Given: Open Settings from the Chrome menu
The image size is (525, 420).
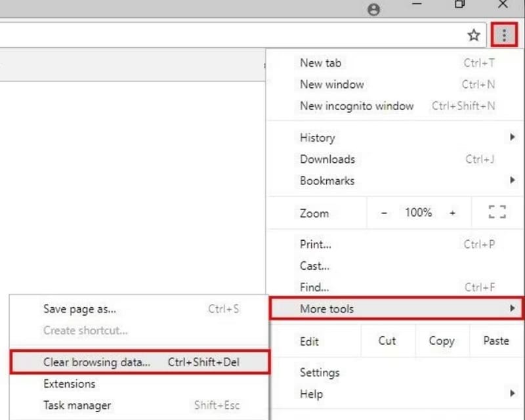Looking at the screenshot, I should click(320, 372).
